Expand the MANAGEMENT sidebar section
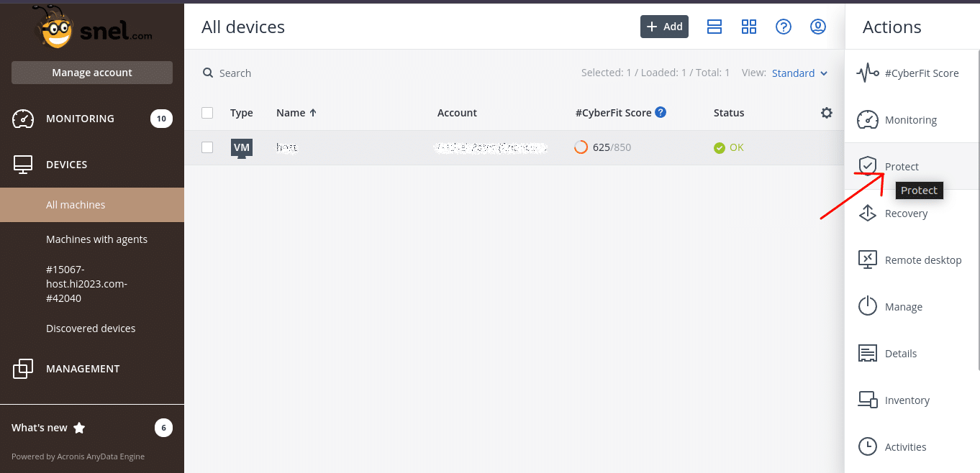 [83, 369]
